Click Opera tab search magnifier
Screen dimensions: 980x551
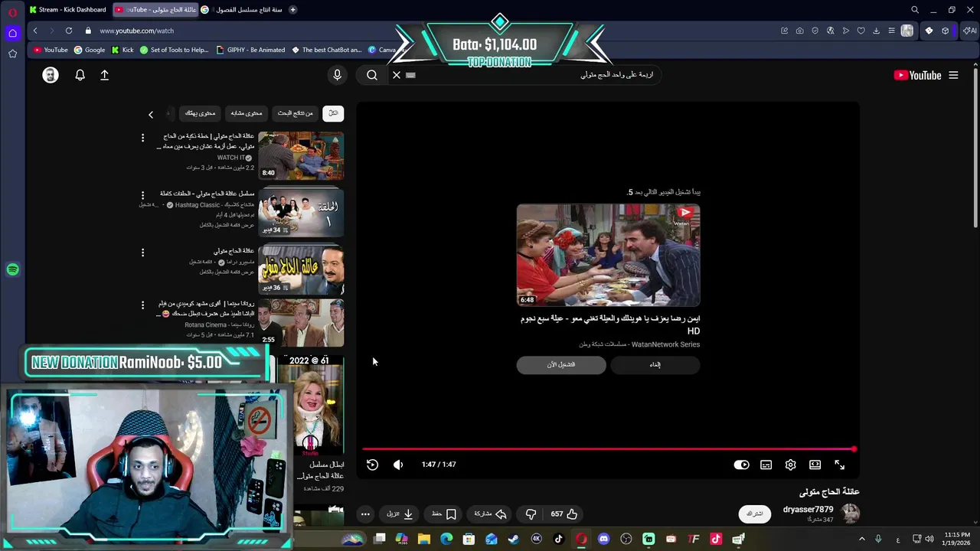point(915,10)
